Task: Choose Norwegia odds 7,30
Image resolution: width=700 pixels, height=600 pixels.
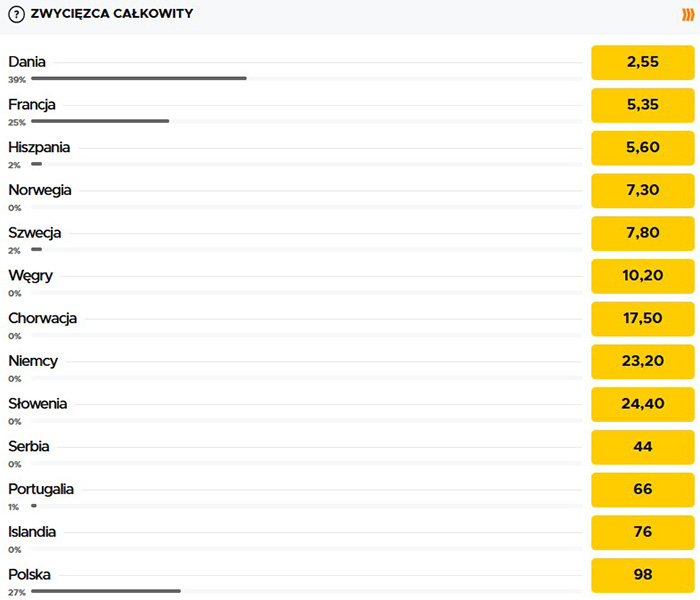Action: 642,190
